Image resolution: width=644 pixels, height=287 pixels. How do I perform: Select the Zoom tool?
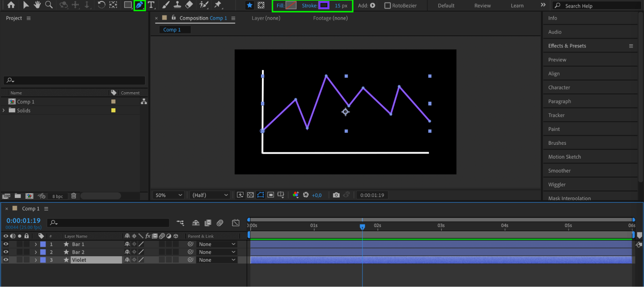[49, 5]
